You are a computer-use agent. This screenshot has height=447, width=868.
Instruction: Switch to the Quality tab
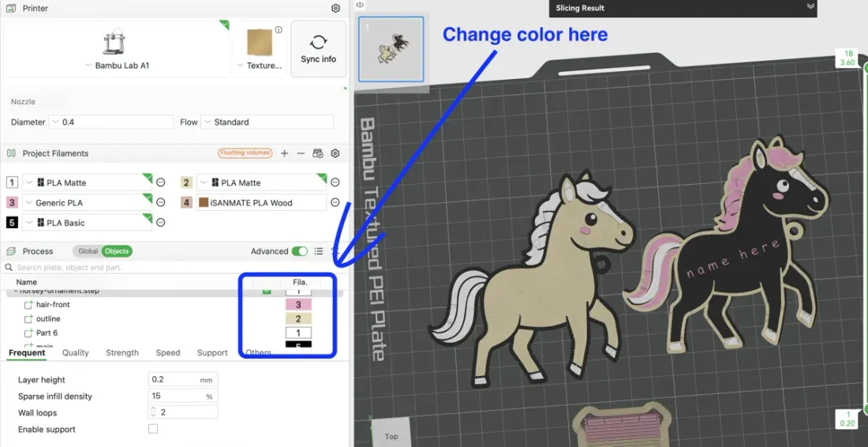(75, 353)
